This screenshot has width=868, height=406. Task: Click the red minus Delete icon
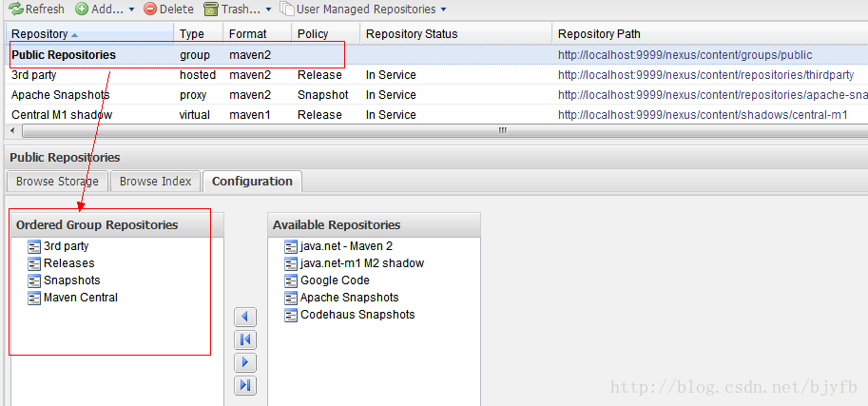click(x=150, y=9)
